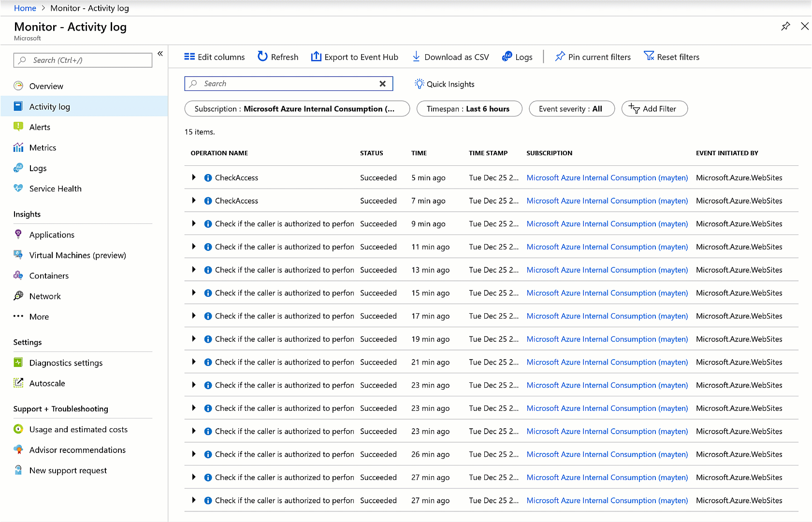Collapse the left sidebar with the chevron

(160, 54)
